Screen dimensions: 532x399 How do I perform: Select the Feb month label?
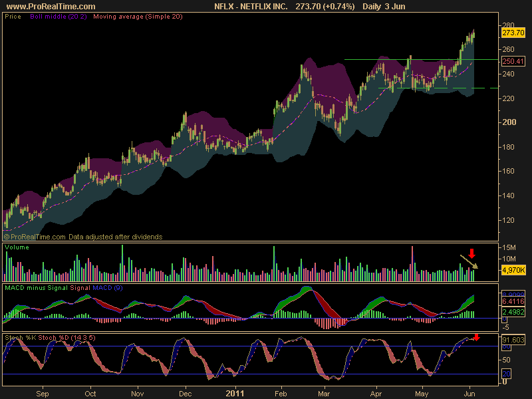tap(281, 394)
